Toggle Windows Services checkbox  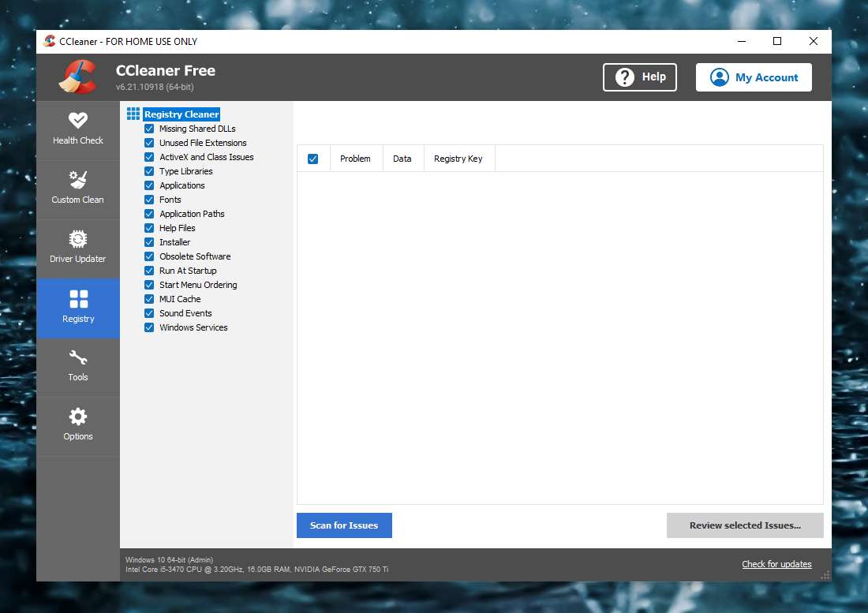coord(149,327)
